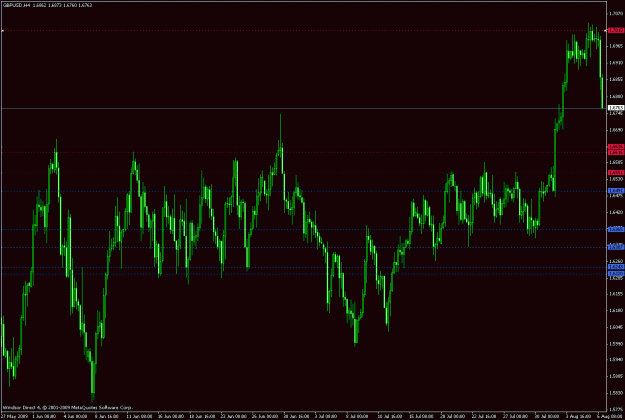Click the 3 Aug 16:00 time label
Screen dimensions: 625x420
(x=578, y=416)
